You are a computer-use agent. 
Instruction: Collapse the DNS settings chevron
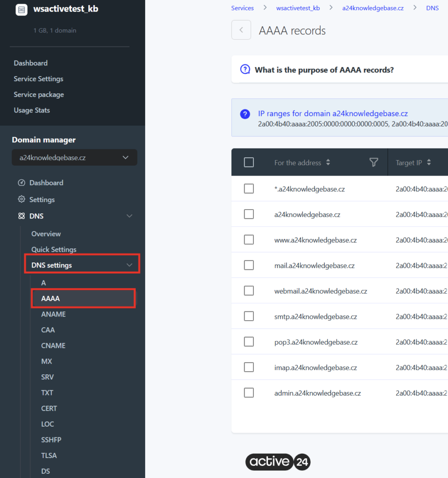(x=129, y=265)
